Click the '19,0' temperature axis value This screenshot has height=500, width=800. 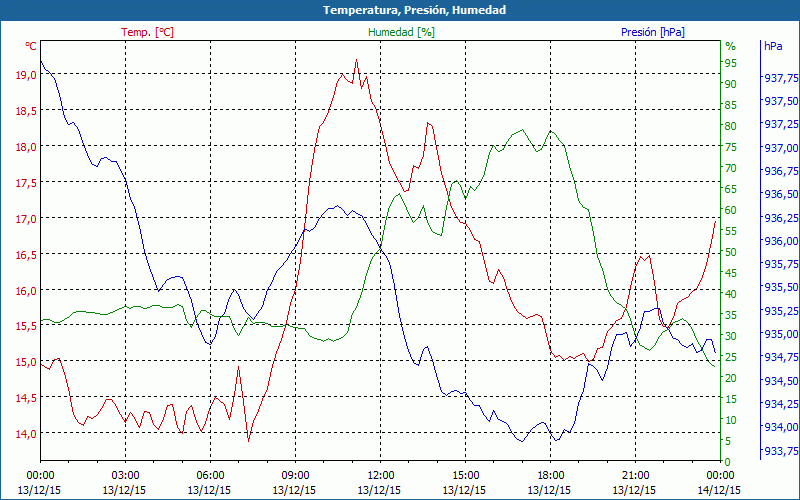[x=27, y=74]
